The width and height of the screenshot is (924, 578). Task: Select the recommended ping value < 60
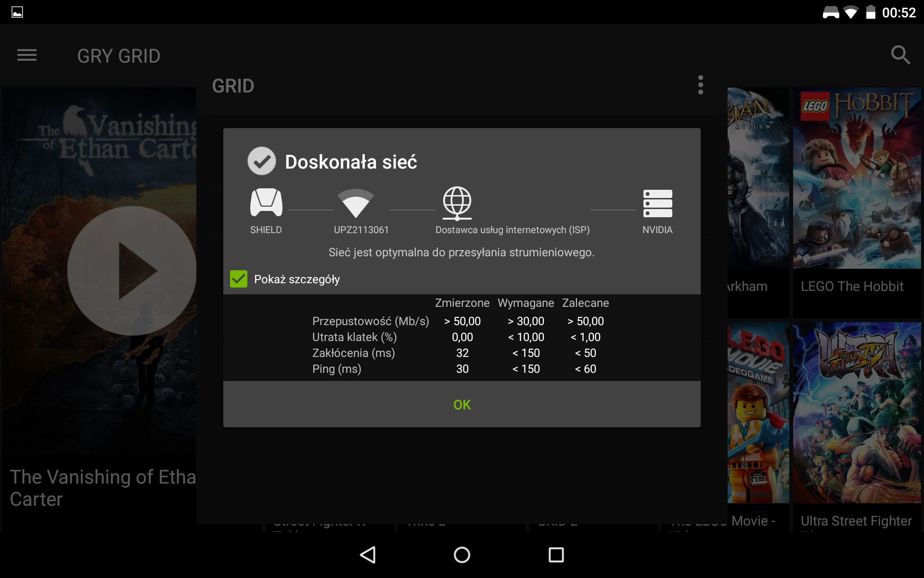click(x=586, y=369)
